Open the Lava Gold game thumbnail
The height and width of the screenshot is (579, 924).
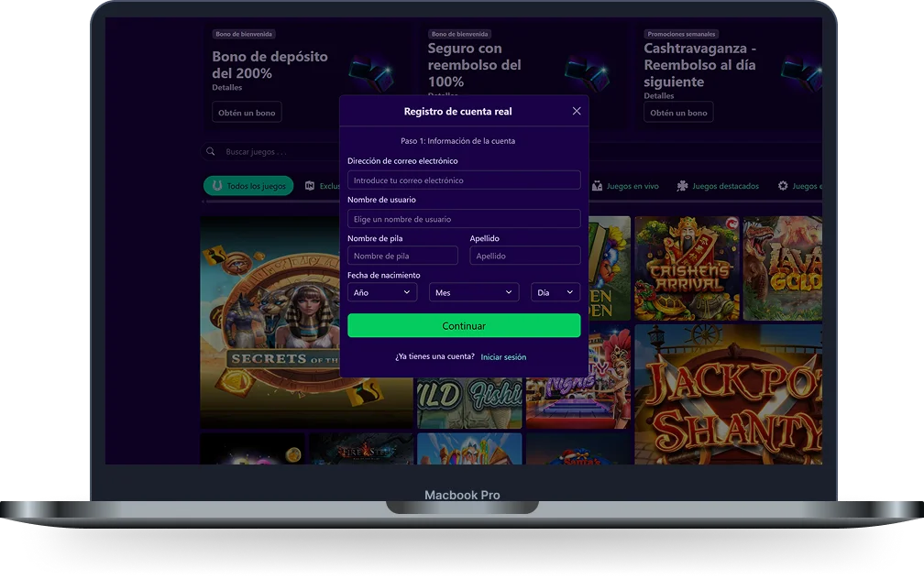783,268
